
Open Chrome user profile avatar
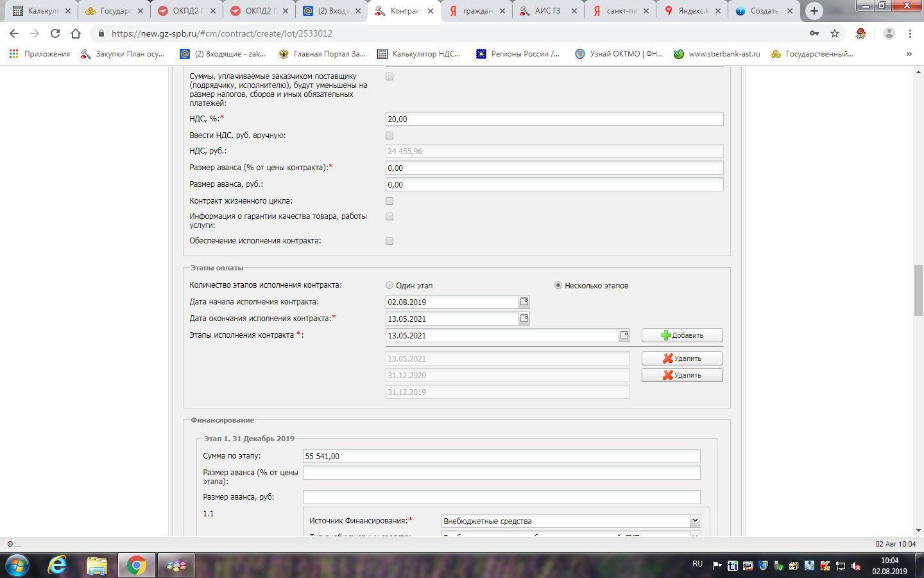[x=889, y=33]
